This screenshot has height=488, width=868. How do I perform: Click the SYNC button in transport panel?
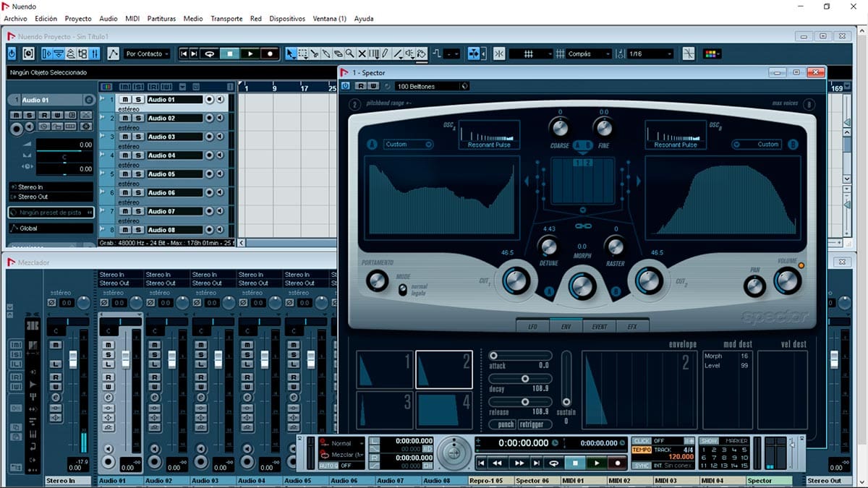pyautogui.click(x=642, y=466)
